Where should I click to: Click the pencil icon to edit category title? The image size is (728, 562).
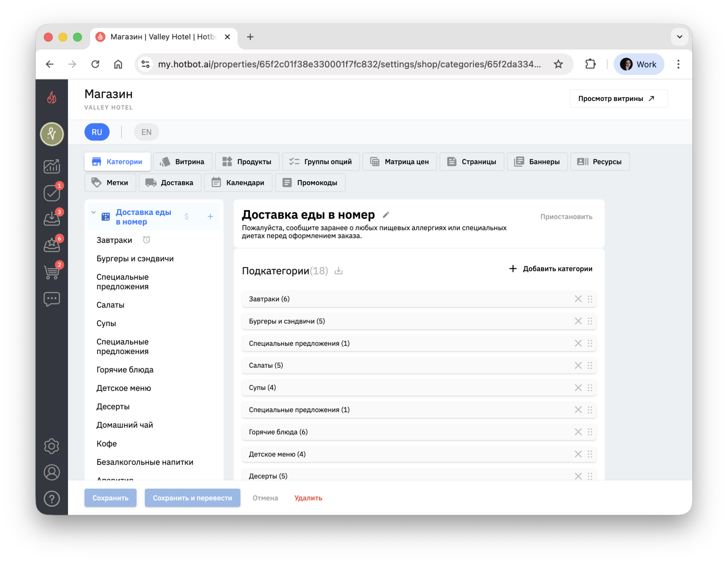386,215
